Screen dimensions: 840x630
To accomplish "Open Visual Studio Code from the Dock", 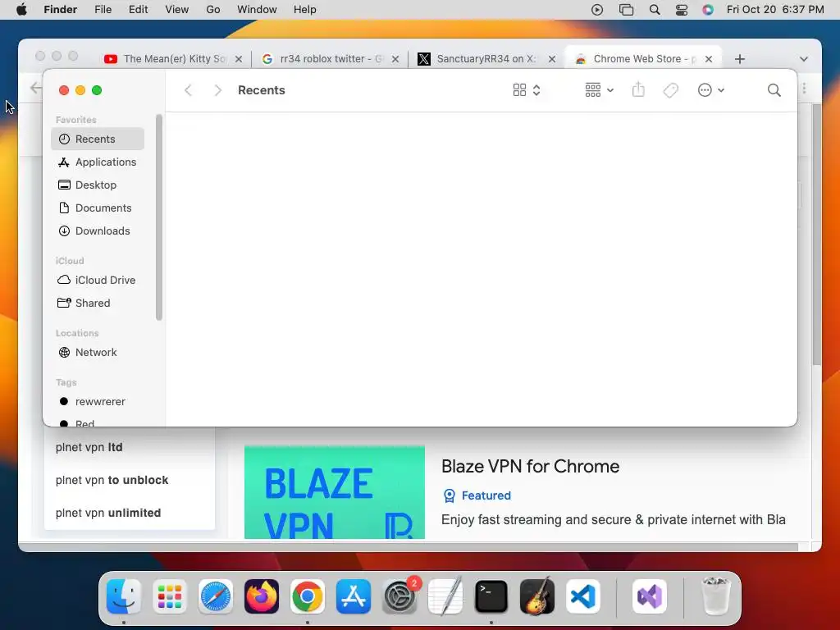I will pos(583,596).
